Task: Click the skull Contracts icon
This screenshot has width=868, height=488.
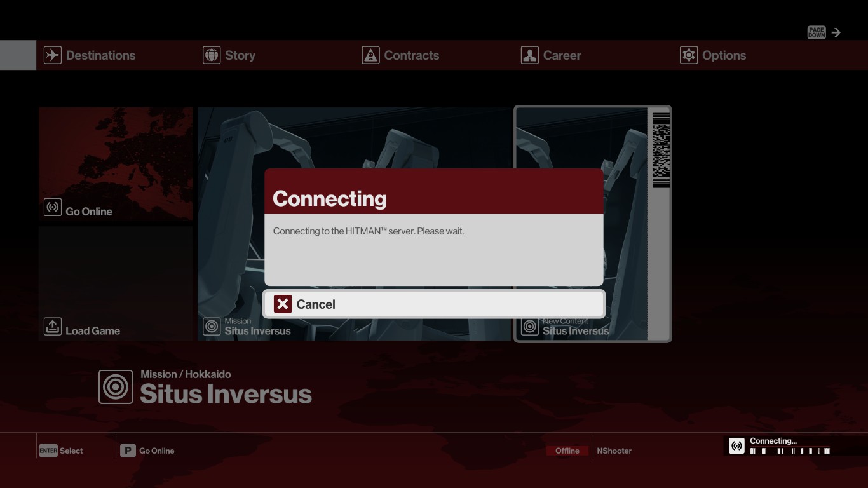Action: click(370, 55)
